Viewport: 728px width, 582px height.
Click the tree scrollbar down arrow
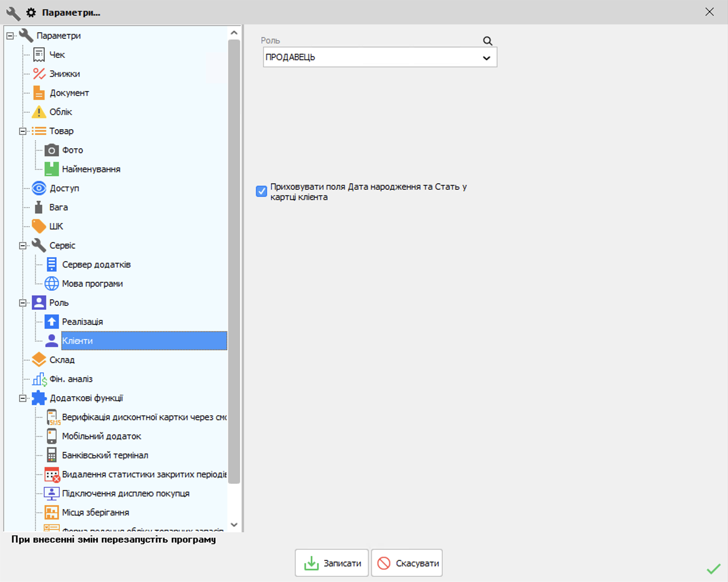click(234, 525)
